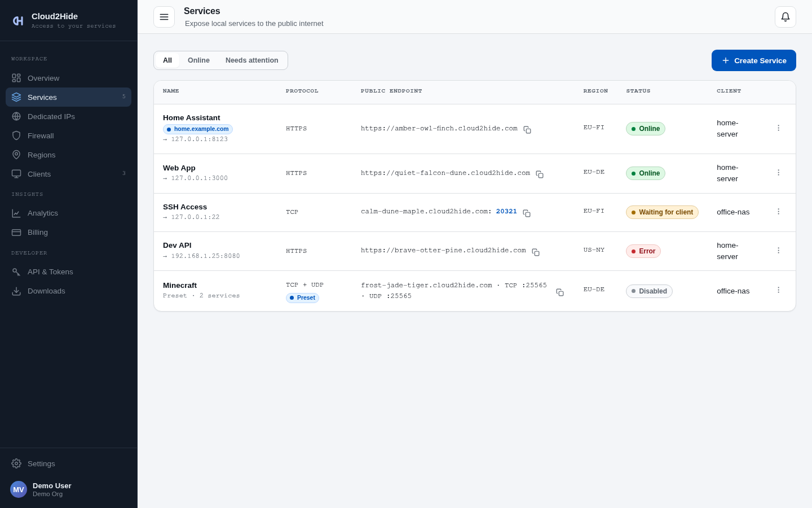The height and width of the screenshot is (508, 812).
Task: Open actions menu for Dev API row
Action: [x=779, y=251]
